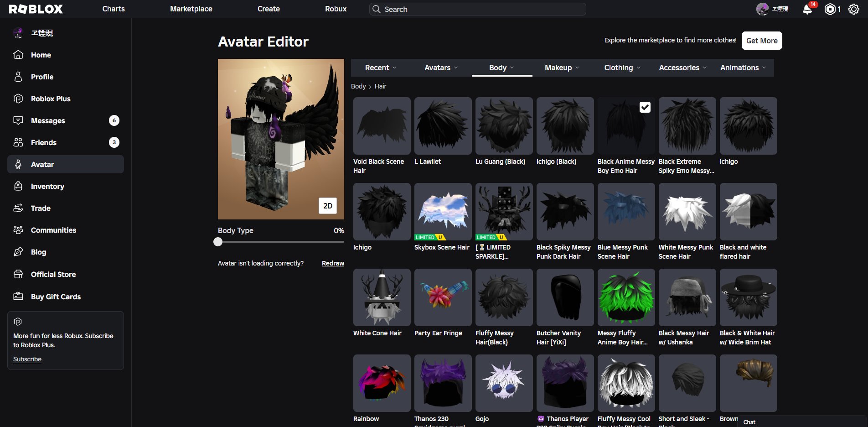The image size is (868, 427).
Task: Expand the Makeup dropdown
Action: point(562,68)
